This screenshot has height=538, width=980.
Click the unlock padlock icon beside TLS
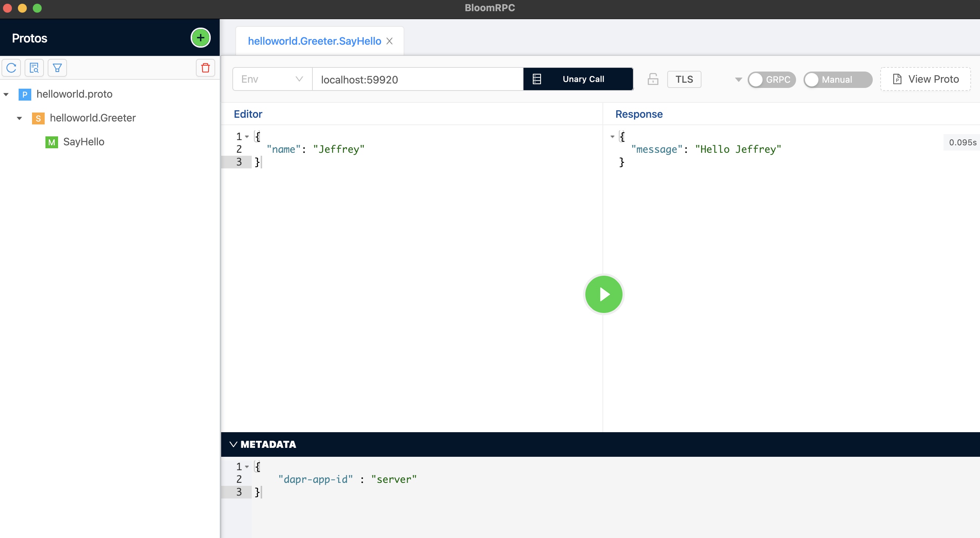tap(653, 79)
